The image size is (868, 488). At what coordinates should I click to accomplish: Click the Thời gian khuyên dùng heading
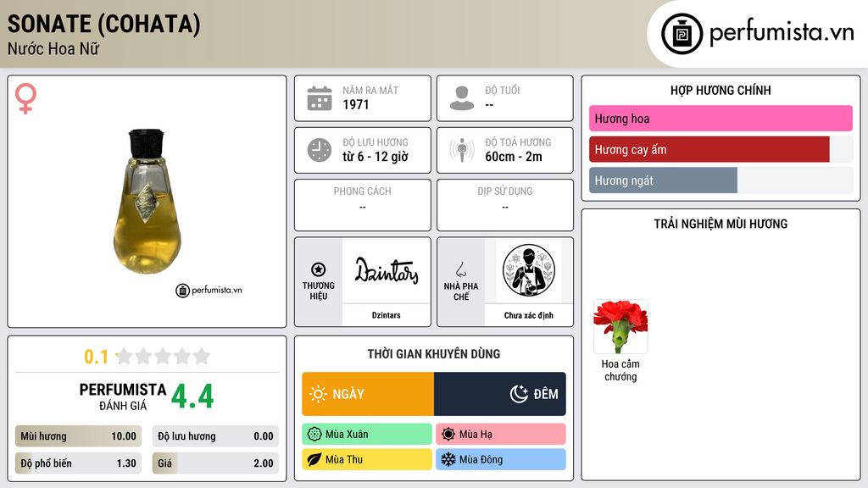(x=434, y=354)
